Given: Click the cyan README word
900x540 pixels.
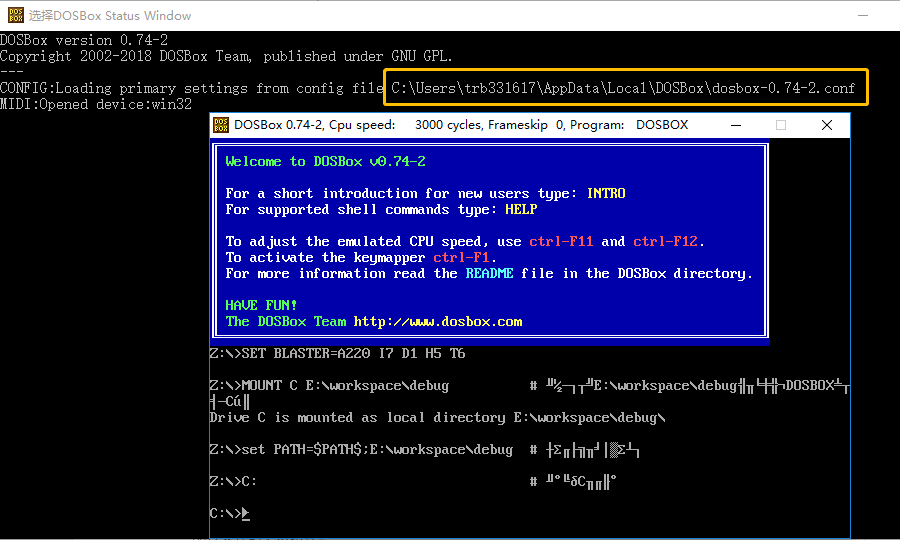Looking at the screenshot, I should 490,273.
